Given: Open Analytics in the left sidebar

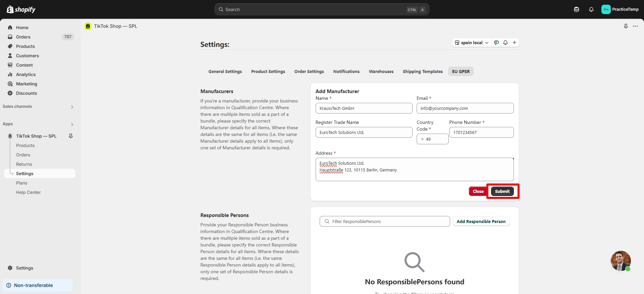Looking at the screenshot, I should point(26,74).
